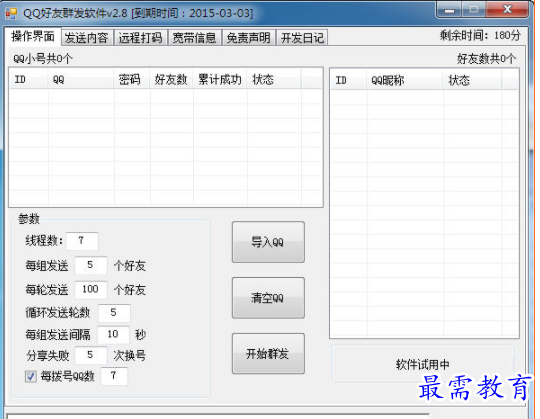Screen dimensions: 540x419
Task: Click the QQ column header in accounts list
Action: coord(81,80)
